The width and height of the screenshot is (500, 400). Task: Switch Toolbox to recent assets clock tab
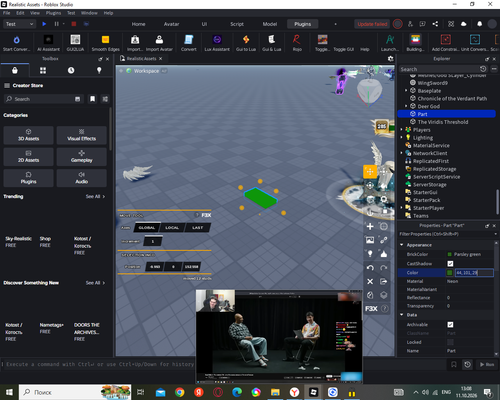tap(71, 70)
